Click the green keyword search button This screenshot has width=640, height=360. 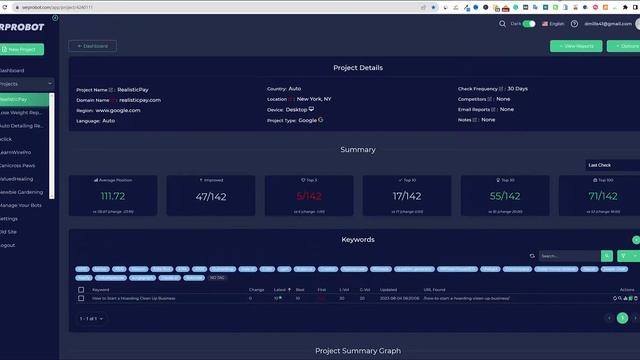(607, 256)
